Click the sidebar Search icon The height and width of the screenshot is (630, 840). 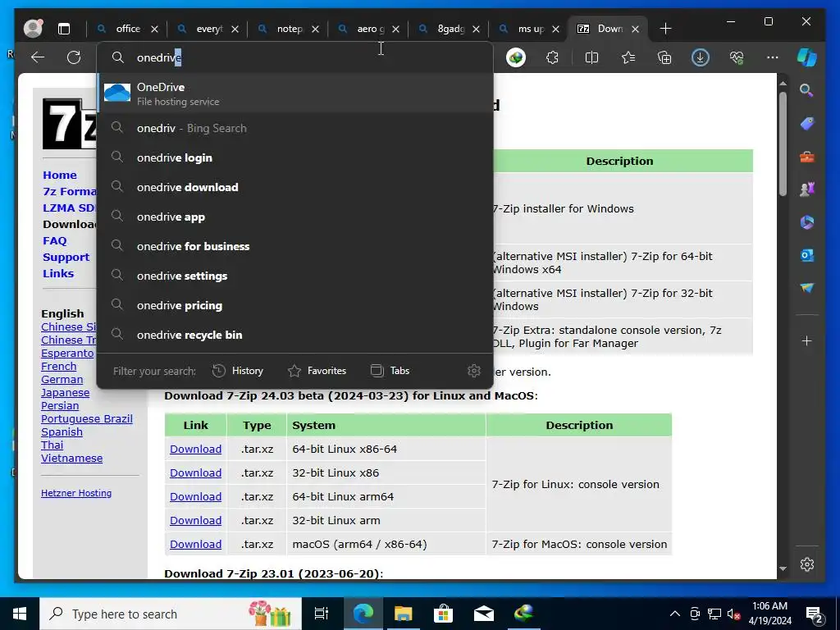807,90
